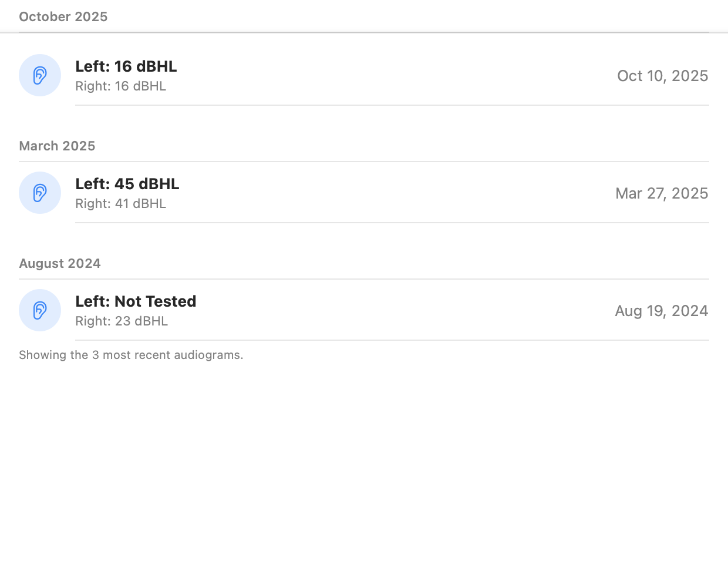Image resolution: width=728 pixels, height=564 pixels.
Task: Select the audiogram row dated Aug 19, 2024
Action: click(364, 310)
